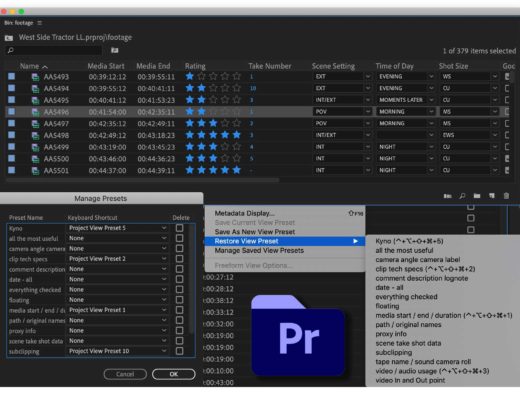Click the clip icon for AA5501
This screenshot has width=520, height=400.
coord(35,171)
